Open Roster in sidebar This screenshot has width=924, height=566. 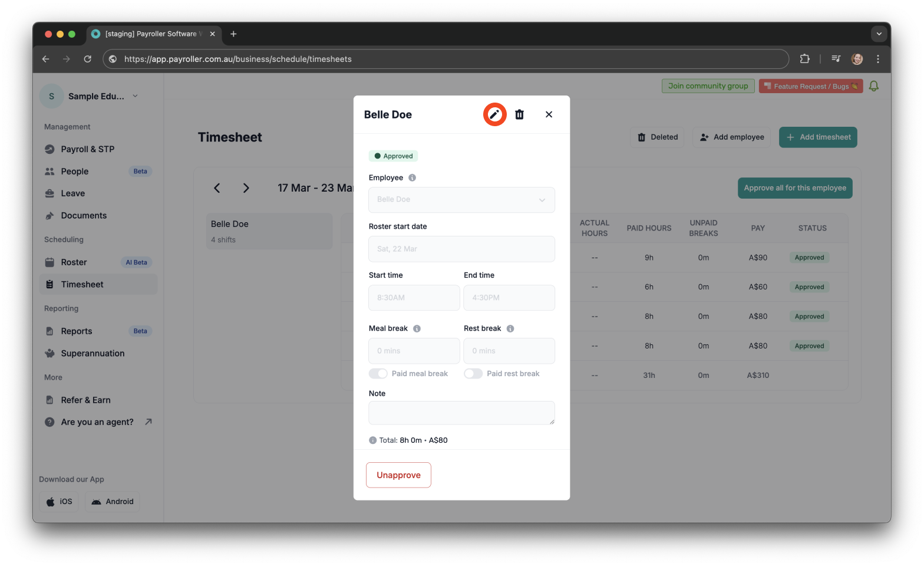[x=98, y=262]
